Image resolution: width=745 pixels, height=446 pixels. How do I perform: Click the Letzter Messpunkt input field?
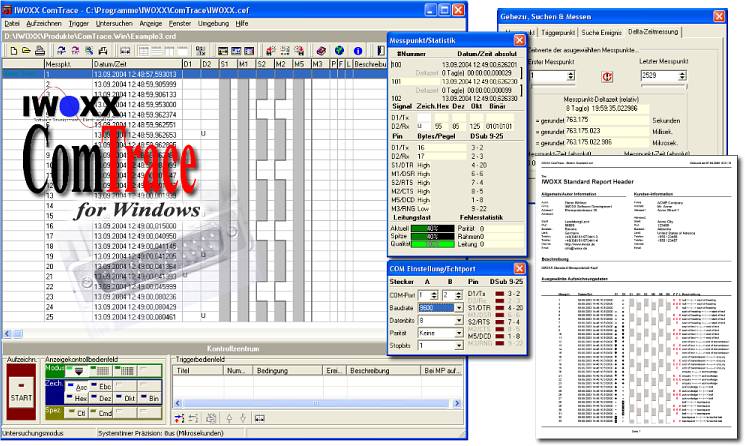coord(659,76)
